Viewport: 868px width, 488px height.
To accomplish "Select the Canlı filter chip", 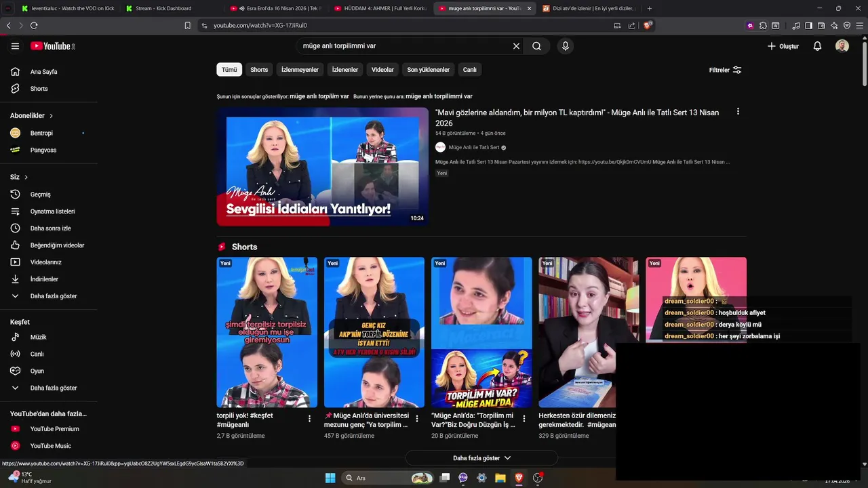I will click(470, 70).
